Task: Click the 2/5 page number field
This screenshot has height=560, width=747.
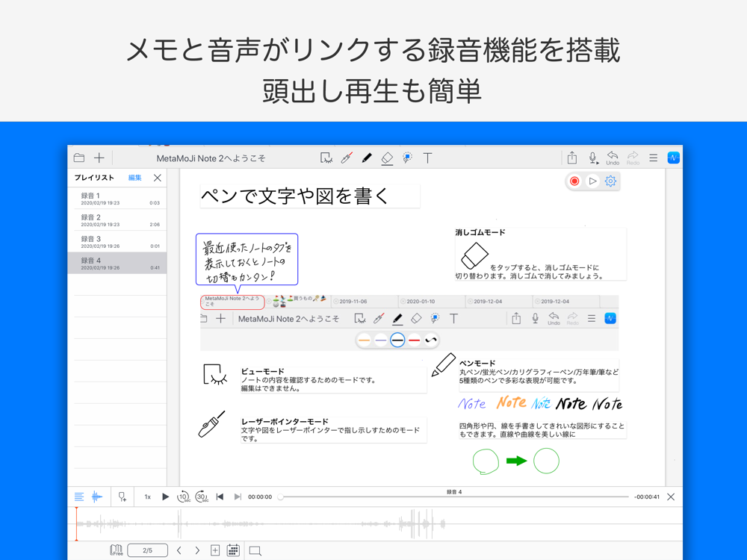Action: 148,550
